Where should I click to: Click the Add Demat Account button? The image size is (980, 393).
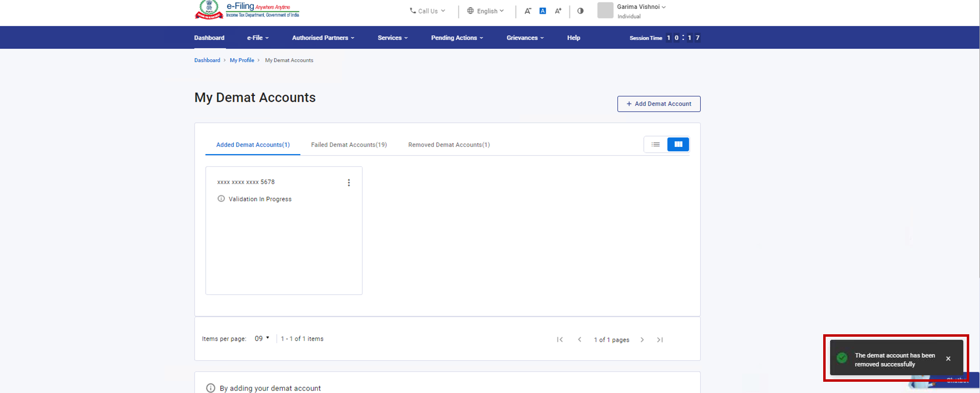[x=659, y=104]
